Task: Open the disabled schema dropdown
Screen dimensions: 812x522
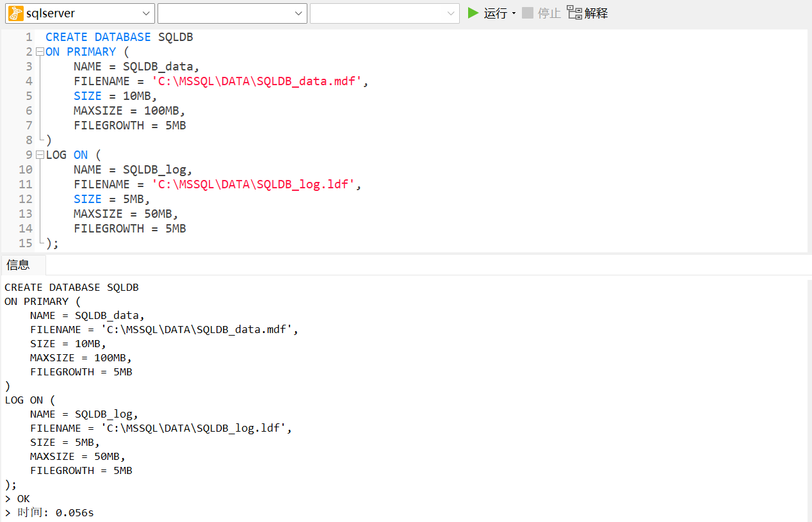Action: pyautogui.click(x=384, y=13)
